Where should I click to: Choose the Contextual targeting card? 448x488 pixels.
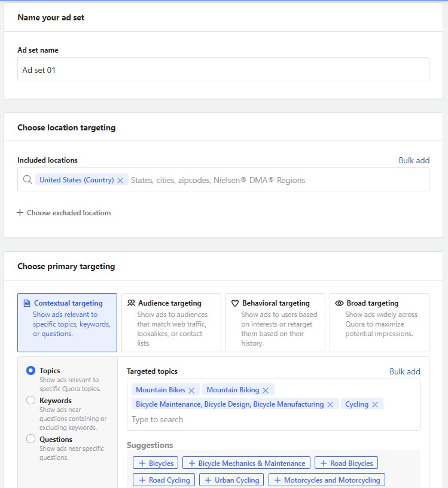(67, 322)
